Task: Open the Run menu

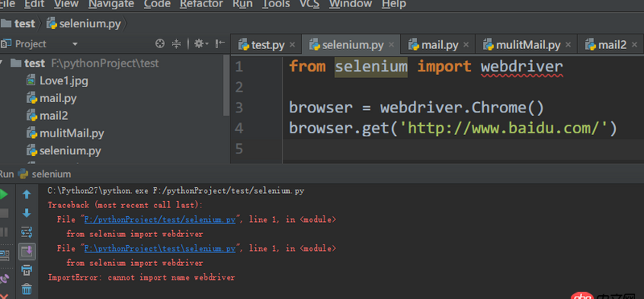Action: point(242,4)
